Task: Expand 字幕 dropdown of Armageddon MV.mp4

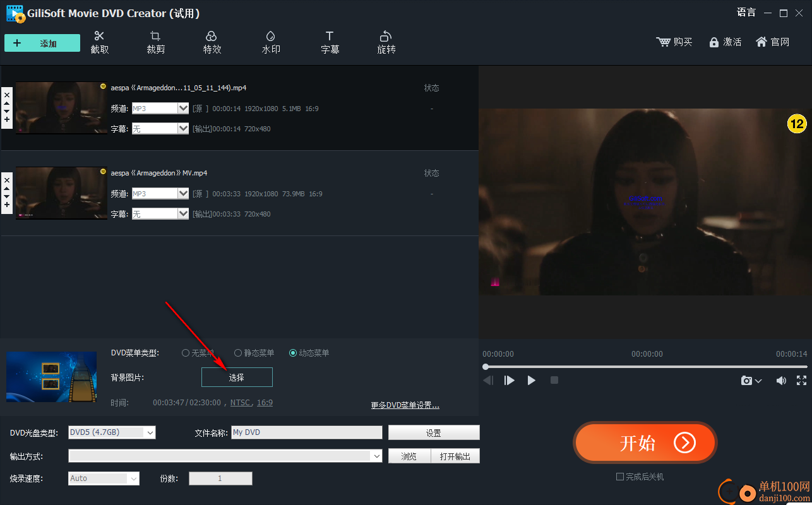Action: pos(184,214)
